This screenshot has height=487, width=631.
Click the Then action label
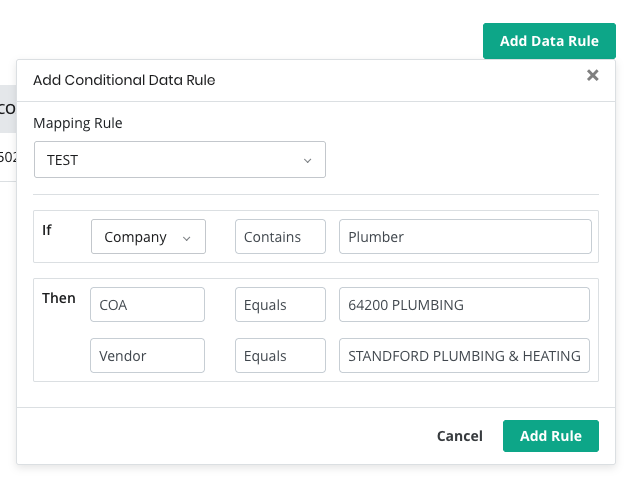58,298
